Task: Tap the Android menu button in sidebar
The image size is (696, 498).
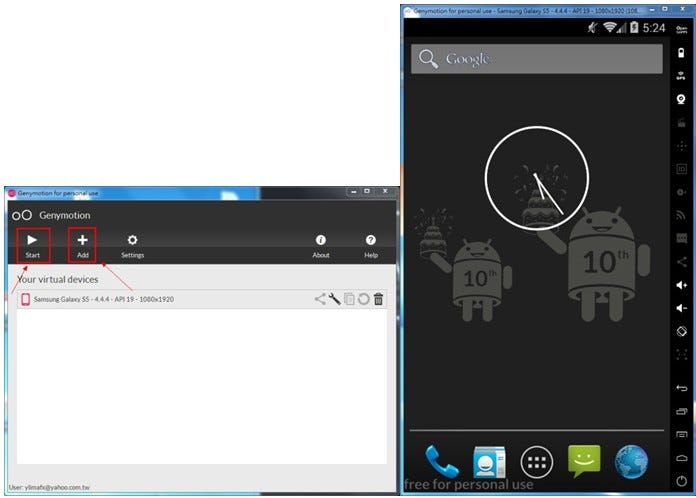Action: (681, 434)
